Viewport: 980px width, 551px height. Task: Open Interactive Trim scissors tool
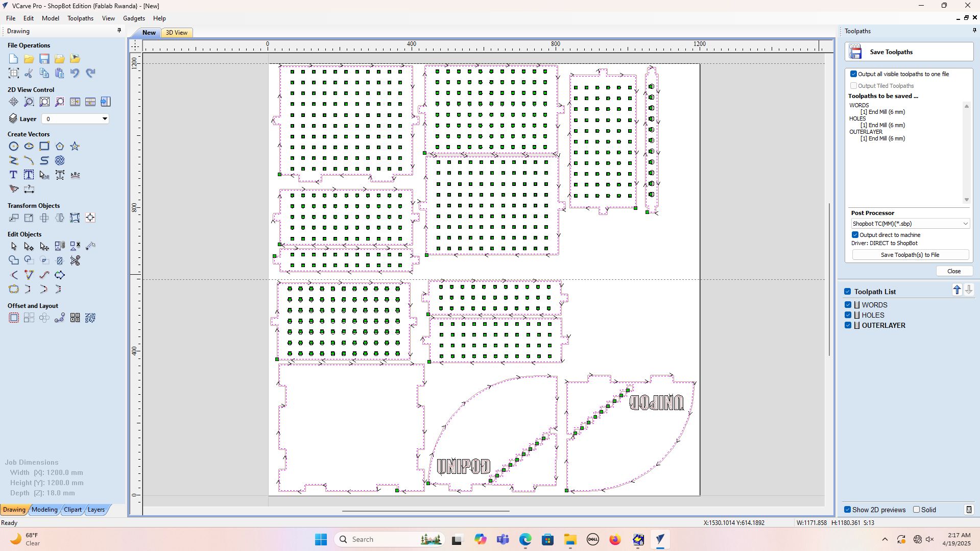[x=75, y=261]
